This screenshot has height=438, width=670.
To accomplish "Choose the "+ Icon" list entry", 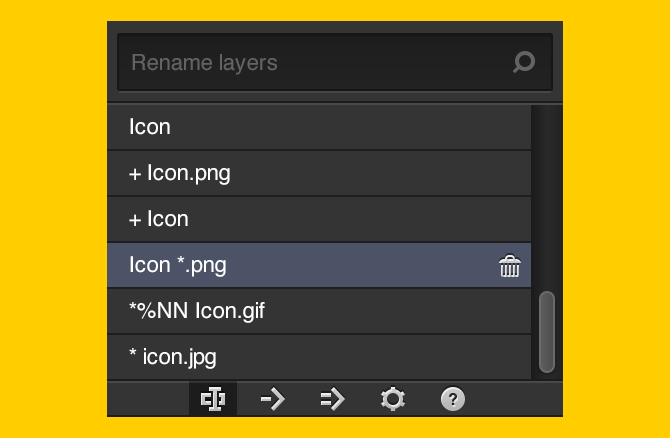I will coord(159,219).
